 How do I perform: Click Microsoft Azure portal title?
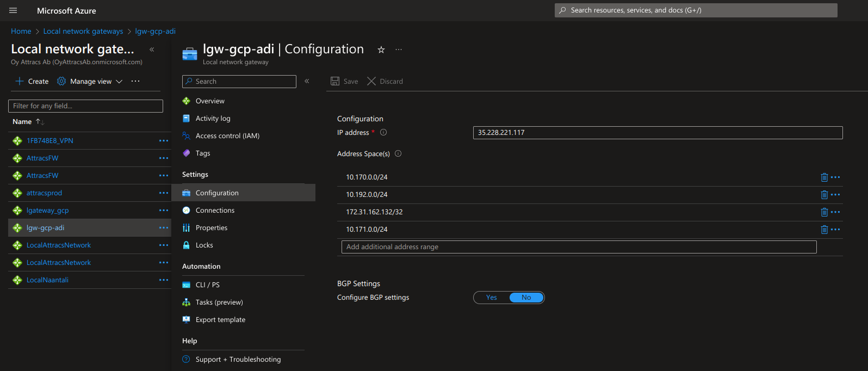point(66,11)
